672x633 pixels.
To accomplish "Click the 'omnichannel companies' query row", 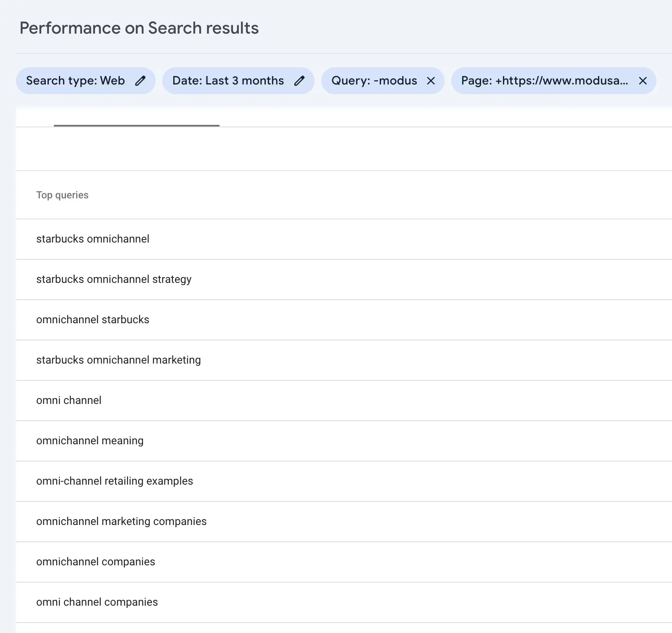I will coord(96,562).
